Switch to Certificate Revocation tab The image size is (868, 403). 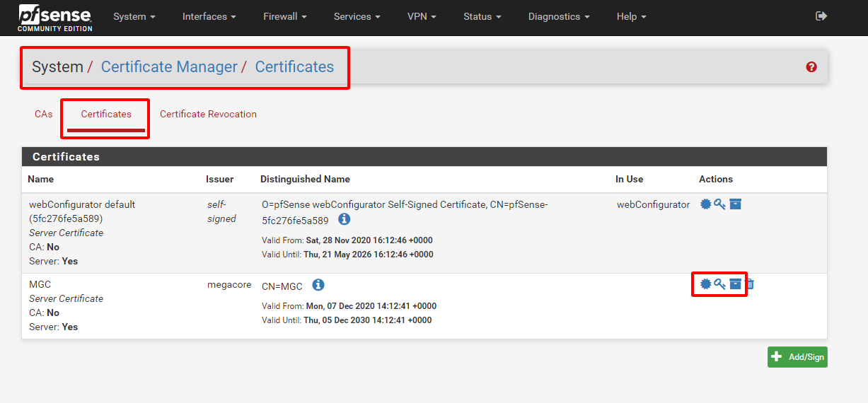tap(208, 114)
